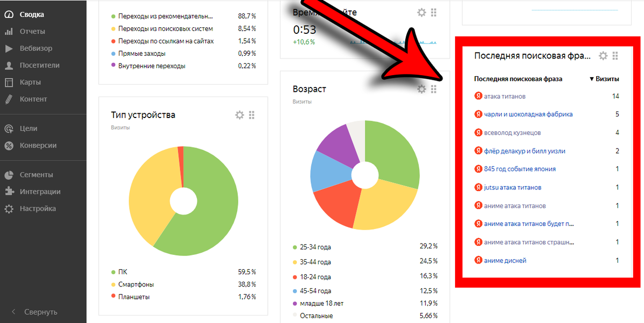Open settings gear of Возраст widget

(421, 89)
